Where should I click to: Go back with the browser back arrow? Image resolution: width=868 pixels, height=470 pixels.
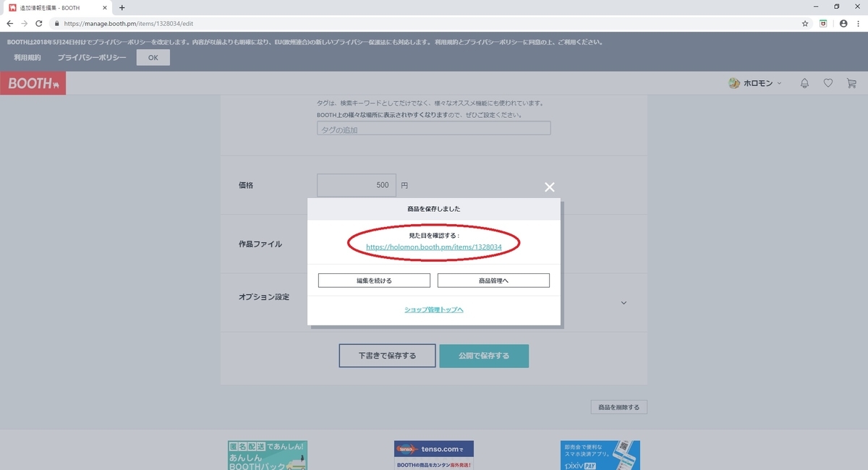point(9,23)
